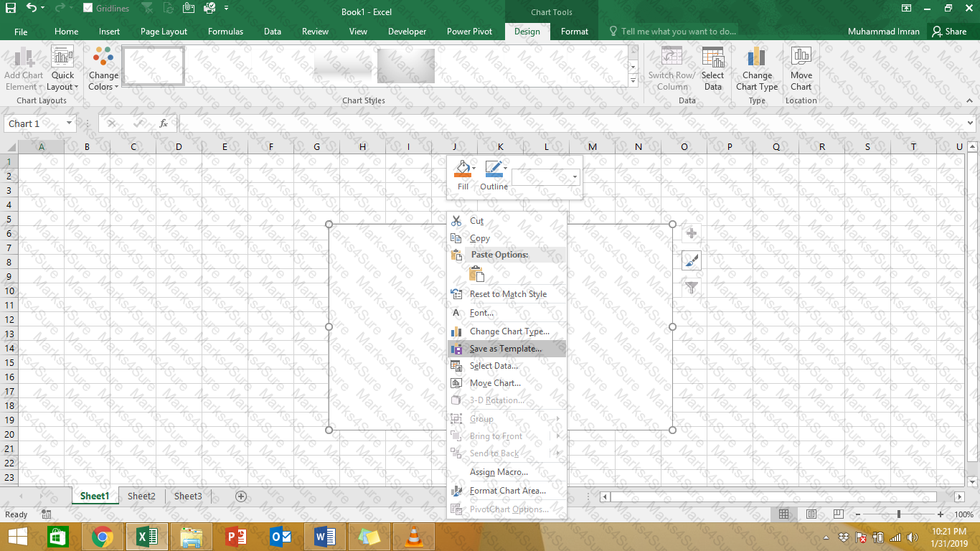Click the Tell me what you want search box

click(x=672, y=32)
